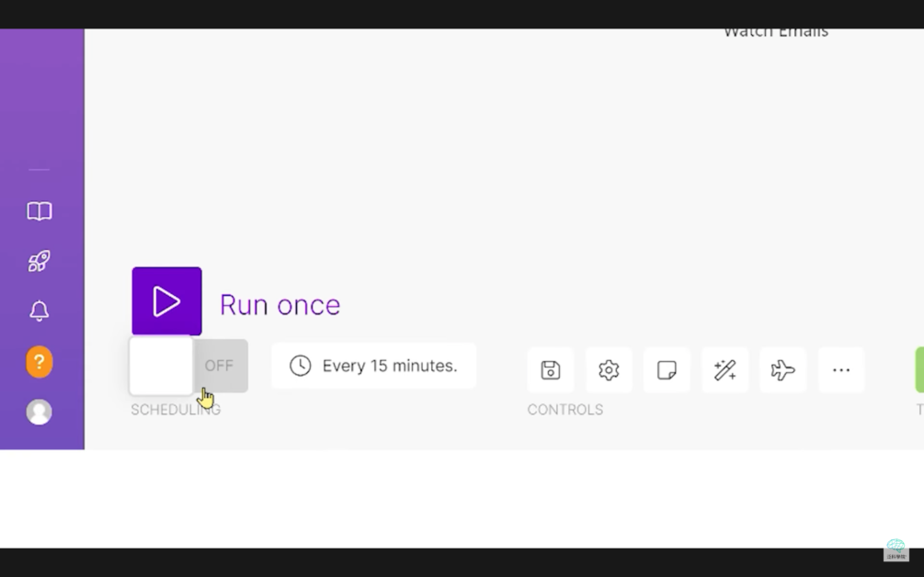Click the clock icon in schedule box
The height and width of the screenshot is (577, 924).
pyautogui.click(x=300, y=366)
